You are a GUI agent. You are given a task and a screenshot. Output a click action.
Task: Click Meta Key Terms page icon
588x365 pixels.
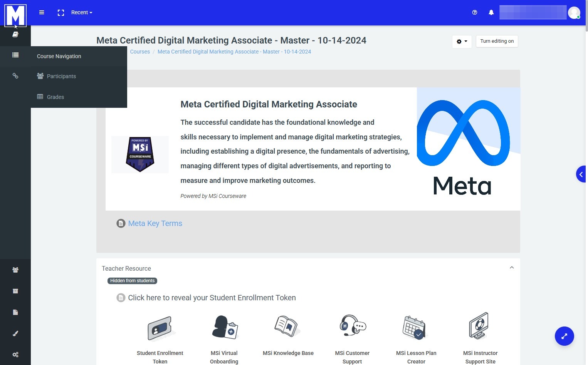click(x=121, y=223)
